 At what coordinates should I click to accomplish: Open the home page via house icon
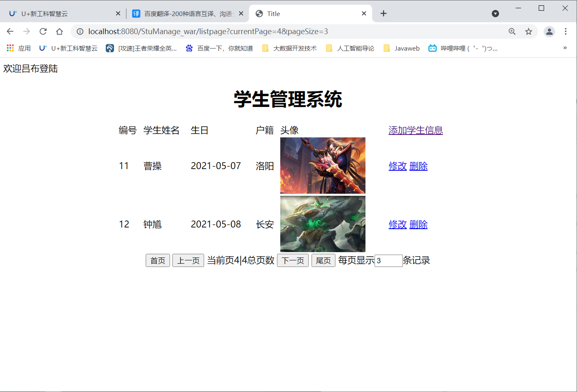pos(60,32)
